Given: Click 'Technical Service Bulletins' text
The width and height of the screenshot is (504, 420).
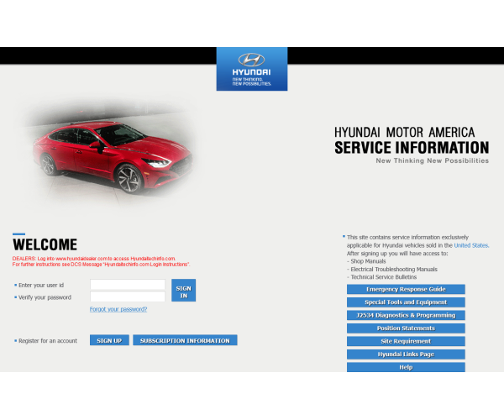Looking at the screenshot, I should (x=384, y=277).
